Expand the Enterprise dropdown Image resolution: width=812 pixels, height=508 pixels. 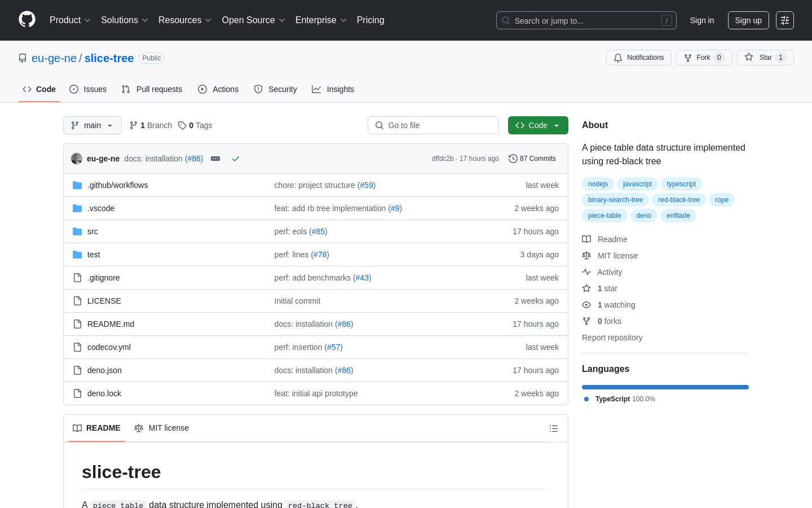[x=321, y=20]
